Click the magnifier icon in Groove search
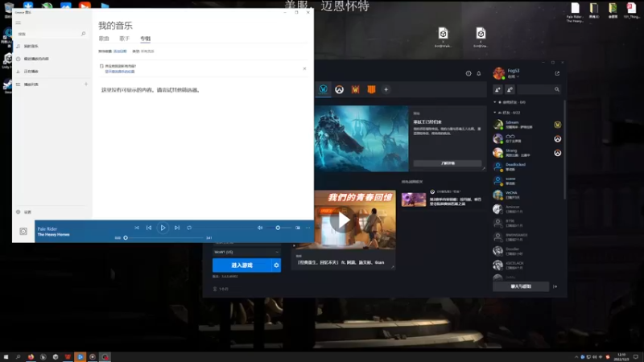The width and height of the screenshot is (644, 362). [84, 34]
